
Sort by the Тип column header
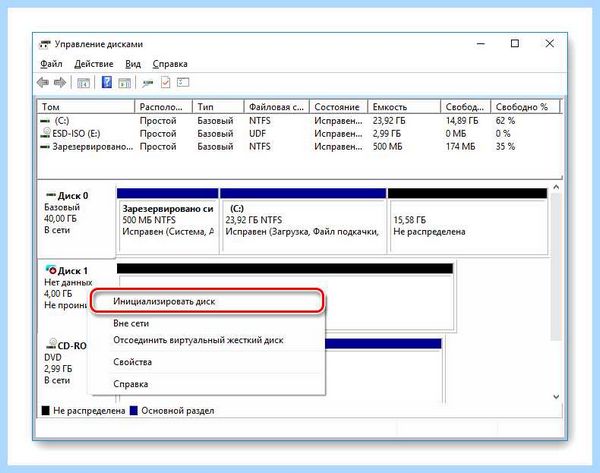tap(218, 107)
